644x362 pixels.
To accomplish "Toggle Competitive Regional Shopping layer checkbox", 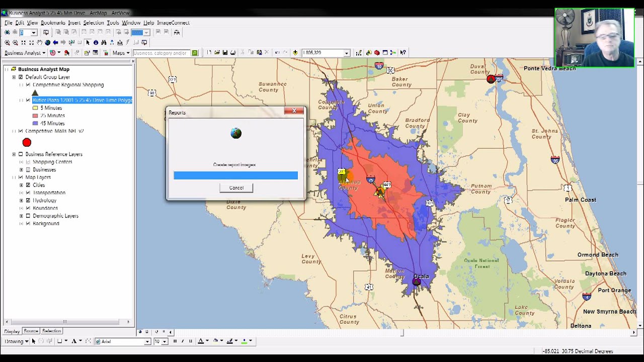I will [28, 85].
